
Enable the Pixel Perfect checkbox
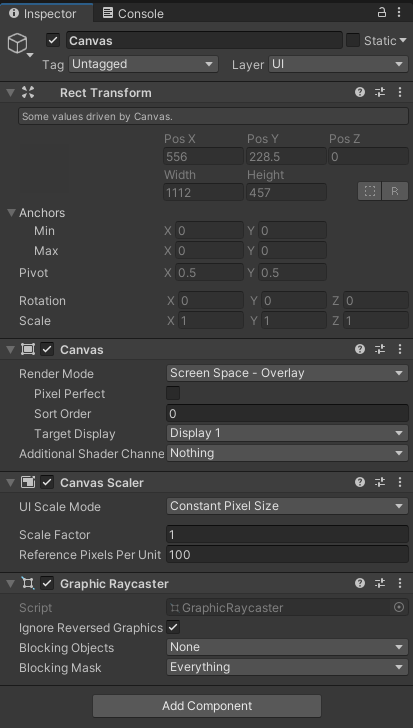(x=173, y=393)
